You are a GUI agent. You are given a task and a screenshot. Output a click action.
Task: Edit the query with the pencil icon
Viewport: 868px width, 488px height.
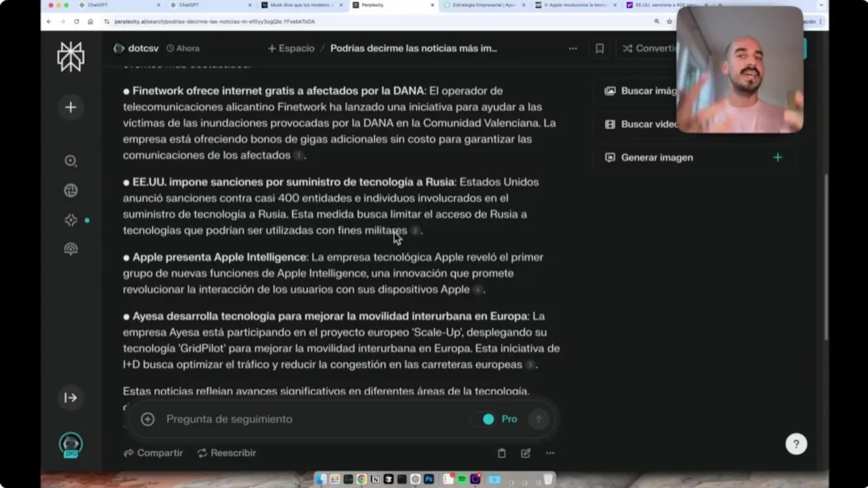(526, 453)
